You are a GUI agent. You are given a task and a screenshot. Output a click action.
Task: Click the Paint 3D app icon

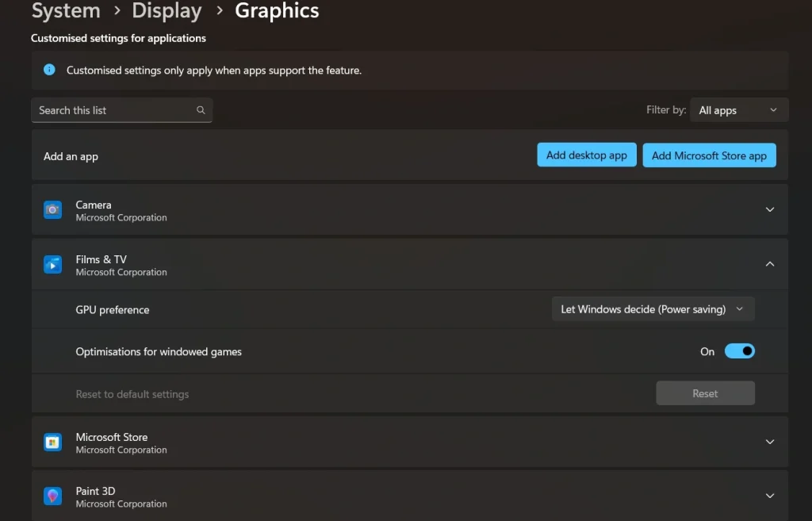pyautogui.click(x=52, y=496)
